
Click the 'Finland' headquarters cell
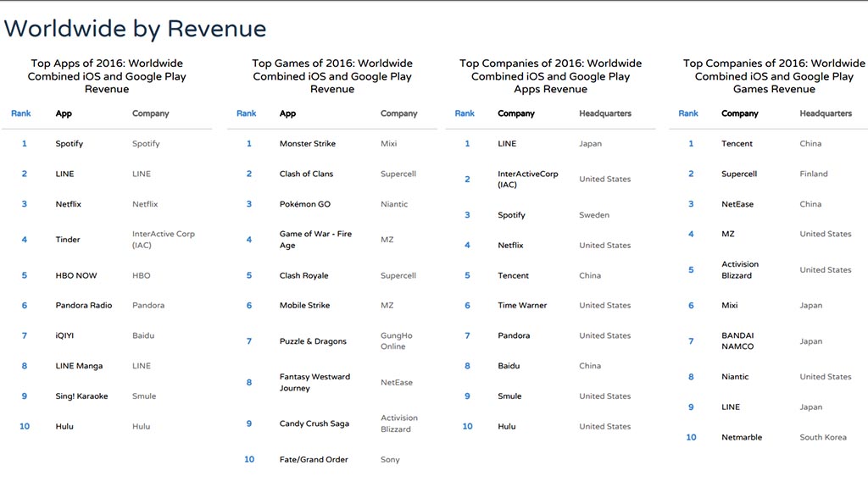[814, 174]
